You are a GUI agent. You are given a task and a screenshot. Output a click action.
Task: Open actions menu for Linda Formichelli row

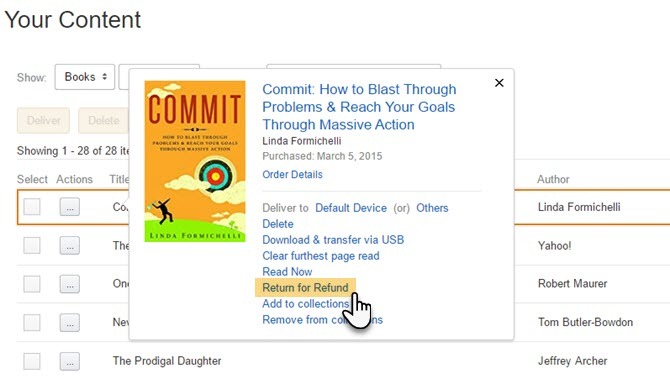(70, 207)
